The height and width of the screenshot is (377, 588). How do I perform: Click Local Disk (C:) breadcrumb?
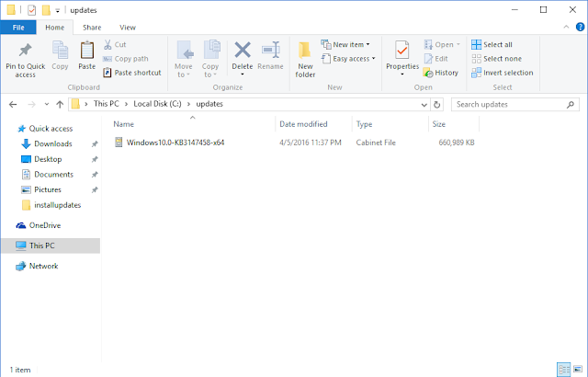157,104
